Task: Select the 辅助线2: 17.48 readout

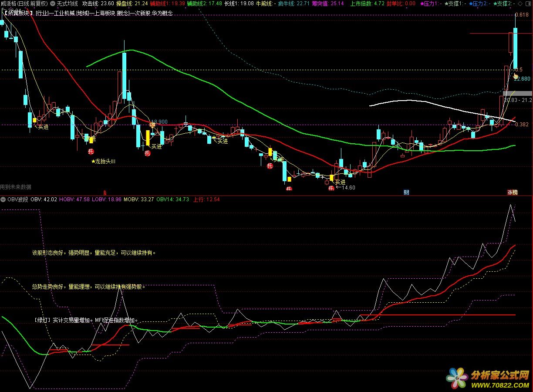Action: (204, 3)
